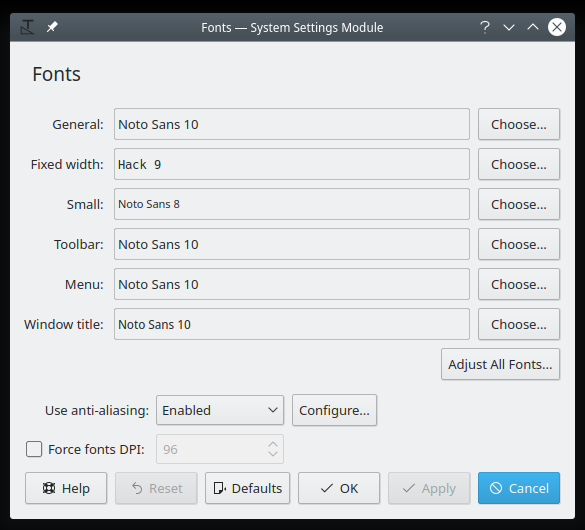Maximize window with the up chevron
Image resolution: width=585 pixels, height=530 pixels.
point(533,27)
